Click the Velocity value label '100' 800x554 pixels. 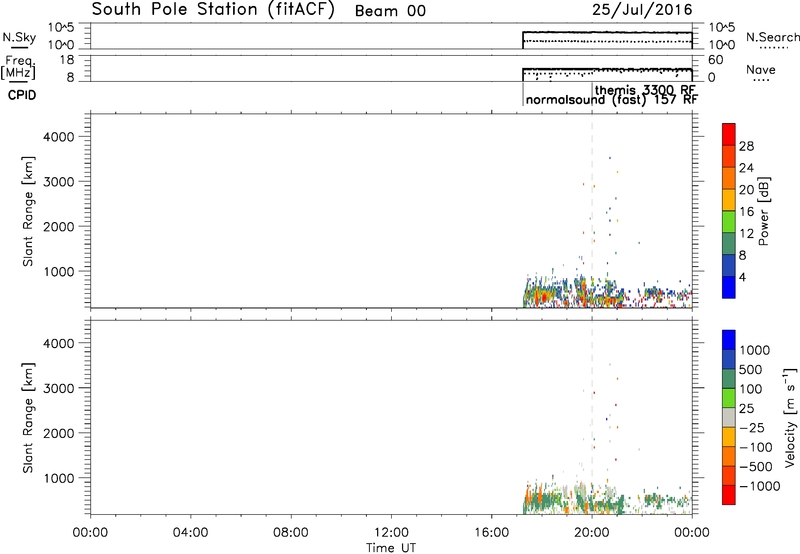(x=750, y=389)
